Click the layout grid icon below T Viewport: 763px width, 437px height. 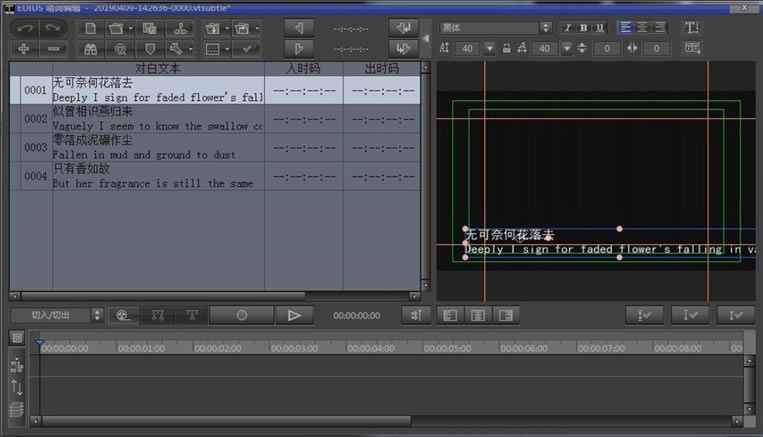click(x=692, y=48)
